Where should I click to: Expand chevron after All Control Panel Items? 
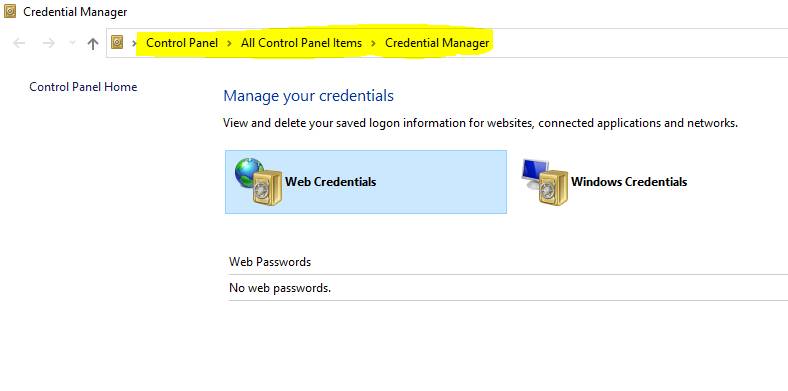point(373,43)
